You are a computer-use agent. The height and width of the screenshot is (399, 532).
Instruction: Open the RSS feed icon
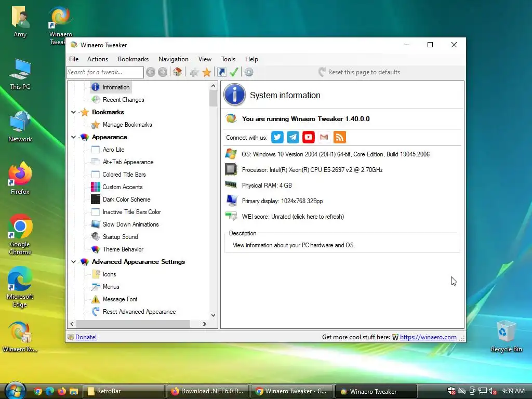(340, 137)
